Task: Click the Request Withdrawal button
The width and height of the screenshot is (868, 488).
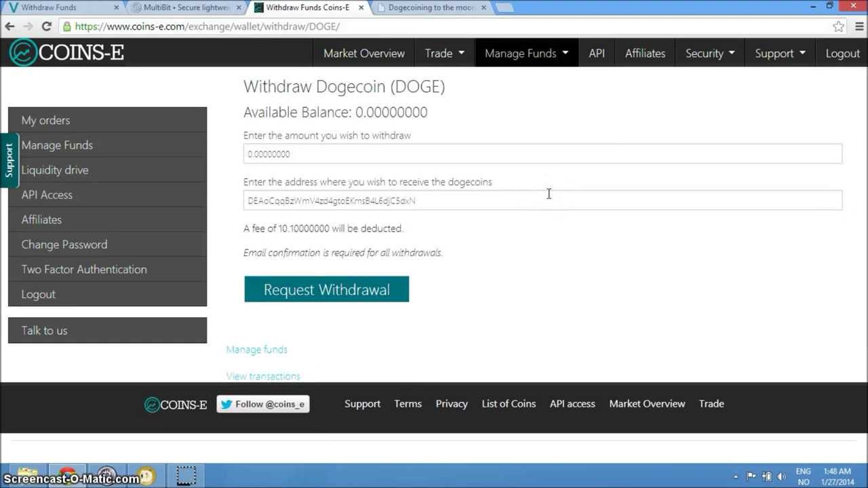Action: [326, 289]
